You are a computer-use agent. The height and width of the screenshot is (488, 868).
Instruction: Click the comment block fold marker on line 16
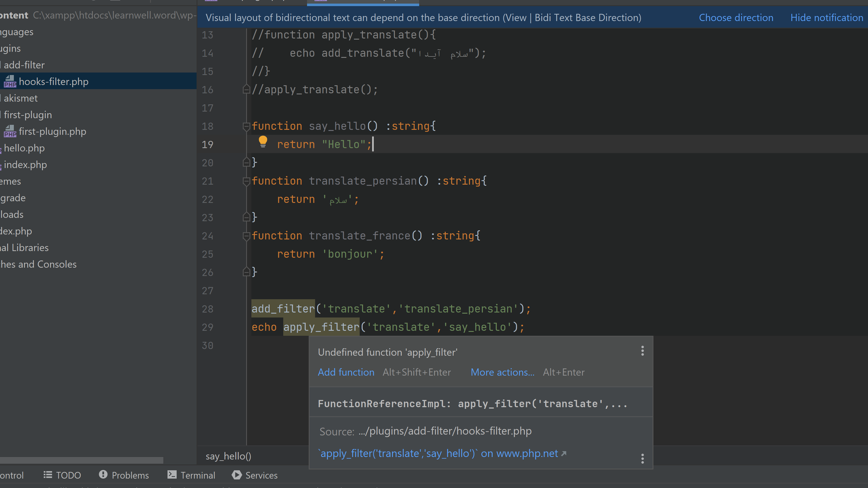point(246,90)
